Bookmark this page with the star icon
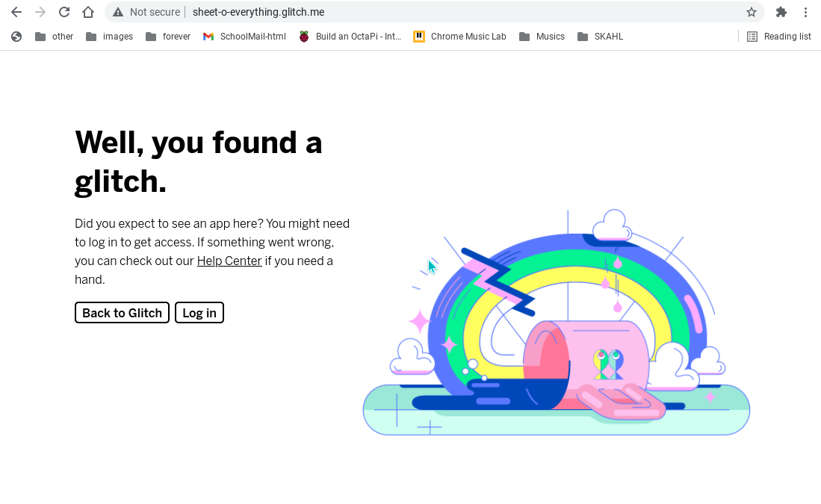This screenshot has height=504, width=821. click(x=752, y=12)
